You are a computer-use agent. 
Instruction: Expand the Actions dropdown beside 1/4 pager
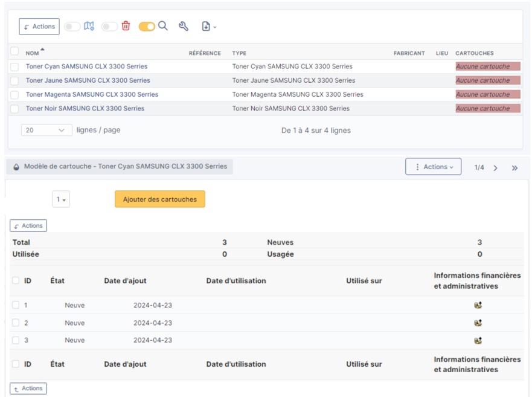pos(433,167)
